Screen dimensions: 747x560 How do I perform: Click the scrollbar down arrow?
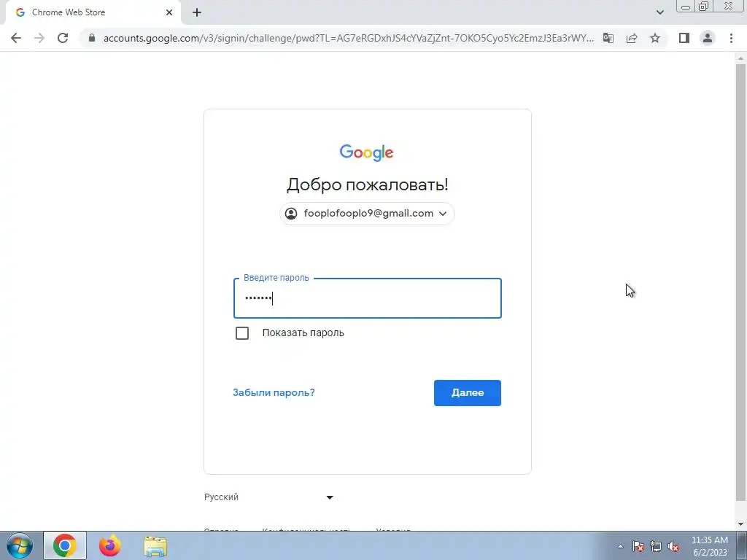740,524
